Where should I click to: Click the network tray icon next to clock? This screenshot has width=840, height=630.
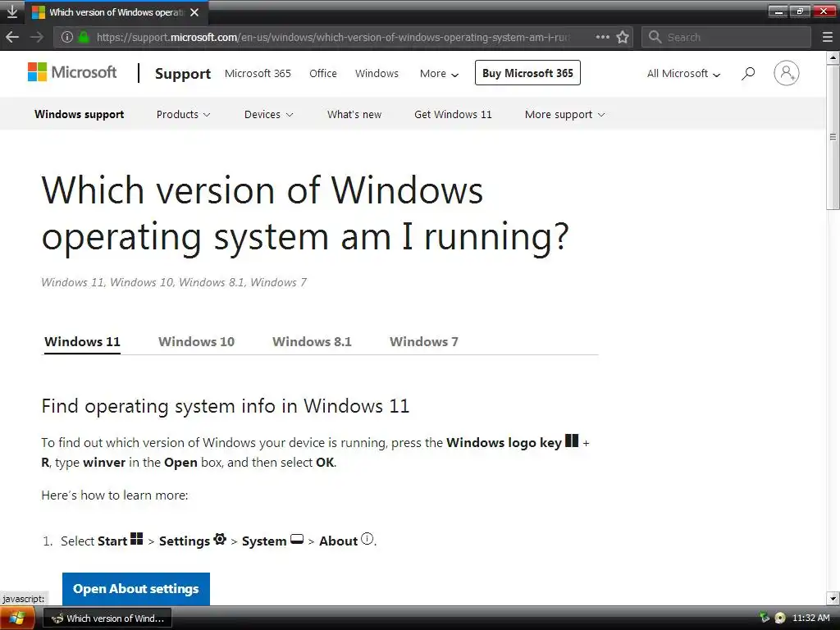(765, 618)
